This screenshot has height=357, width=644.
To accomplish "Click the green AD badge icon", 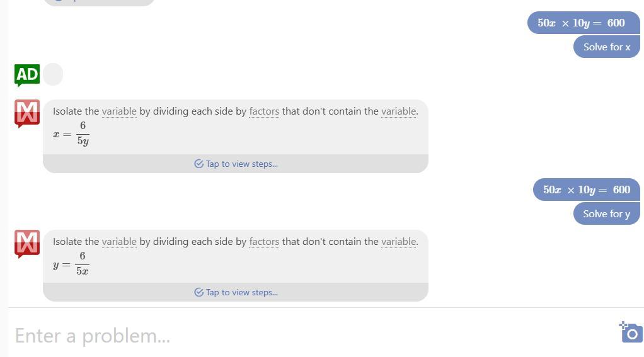I will (x=27, y=76).
